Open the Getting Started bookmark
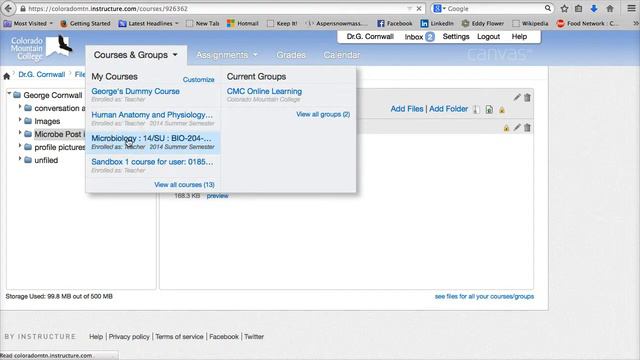This screenshot has width=640, height=360. (85, 23)
